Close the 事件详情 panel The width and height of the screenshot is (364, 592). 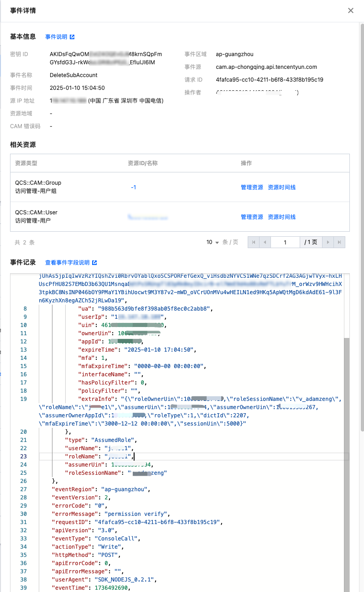pyautogui.click(x=350, y=10)
